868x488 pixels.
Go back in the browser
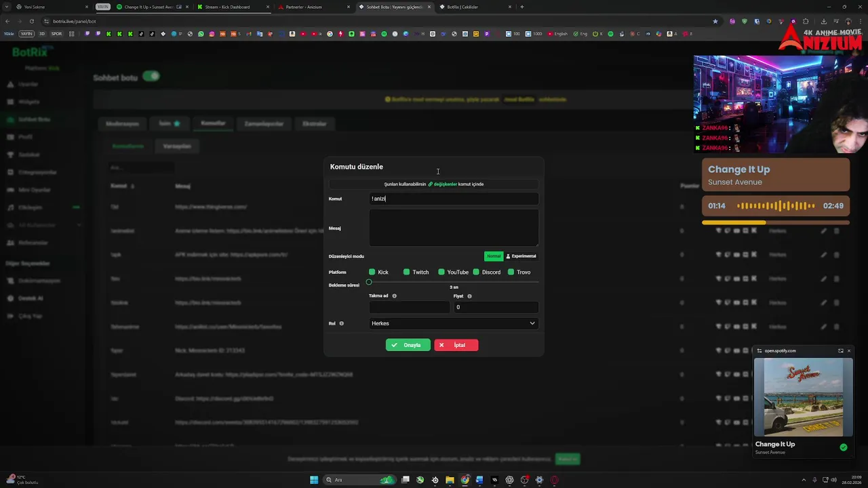click(x=7, y=21)
